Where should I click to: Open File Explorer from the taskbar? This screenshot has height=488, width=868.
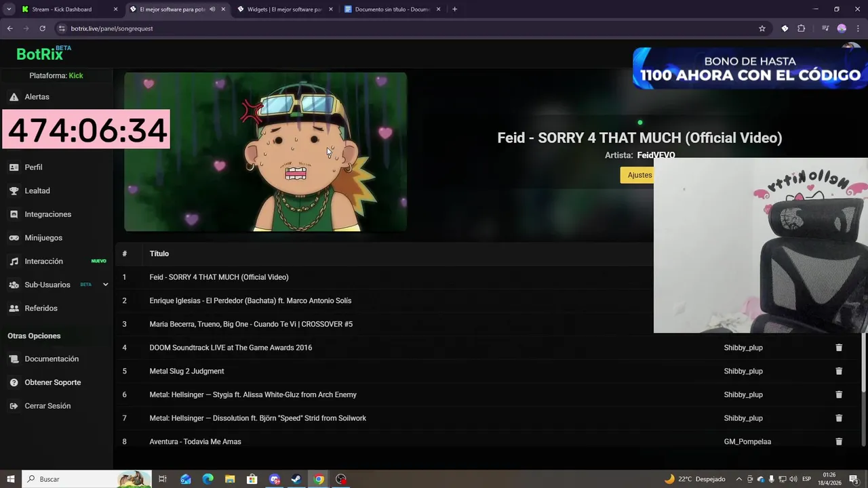pos(230,479)
